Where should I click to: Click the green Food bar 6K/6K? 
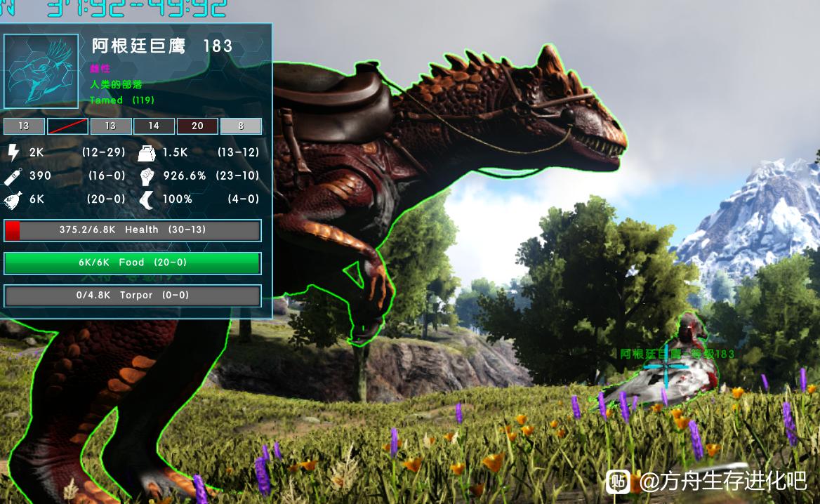click(x=132, y=263)
